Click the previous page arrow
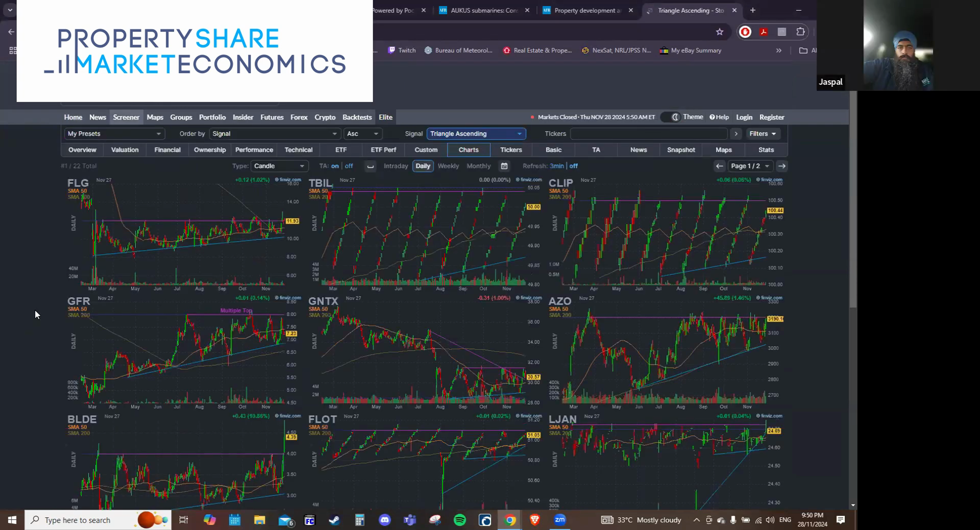This screenshot has width=980, height=530. [719, 166]
